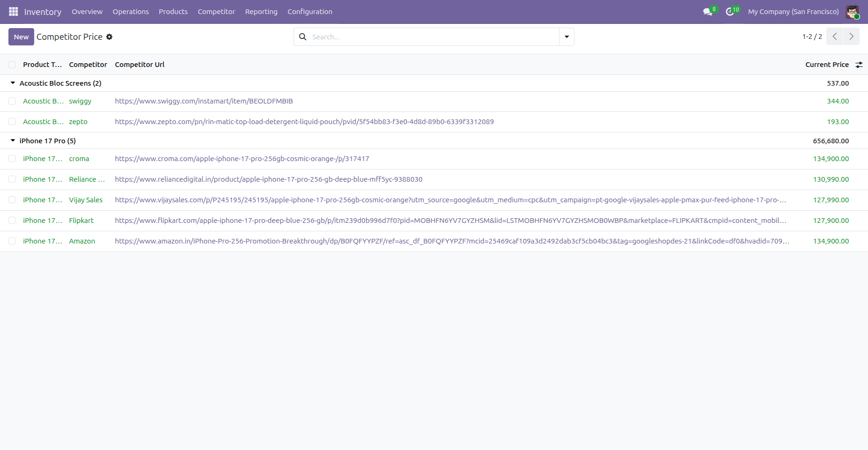Click price 127,900.00 in Flipkart row
The width and height of the screenshot is (868, 450).
(831, 221)
